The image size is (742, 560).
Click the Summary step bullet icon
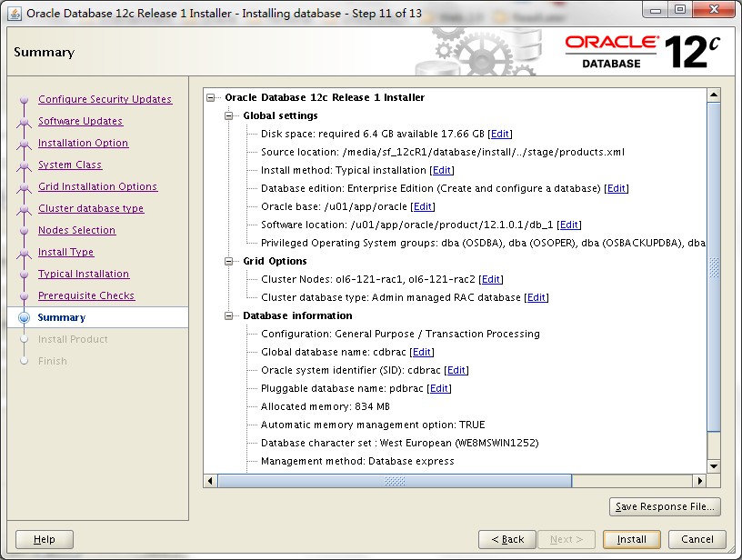tap(25, 317)
